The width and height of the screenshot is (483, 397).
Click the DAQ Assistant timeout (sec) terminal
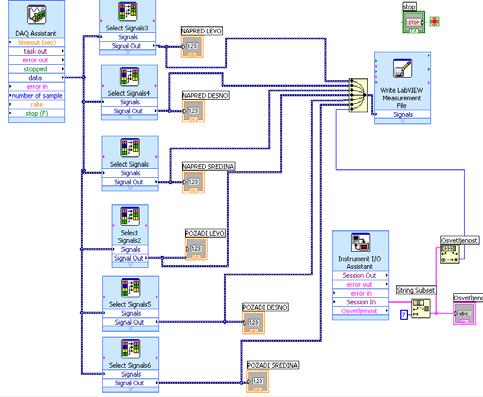coord(36,42)
